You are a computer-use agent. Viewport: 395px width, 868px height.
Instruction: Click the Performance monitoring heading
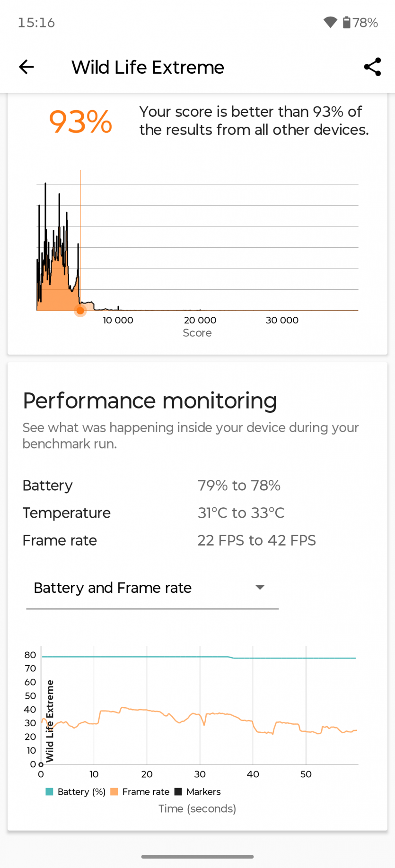[149, 400]
